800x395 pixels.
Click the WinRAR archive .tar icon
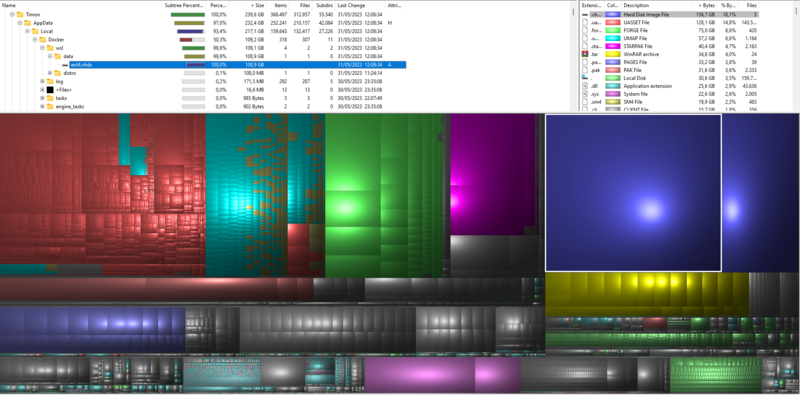pyautogui.click(x=585, y=54)
